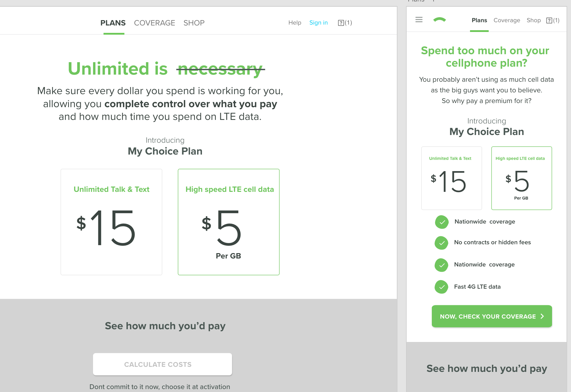Open the hamburger menu in mobile view
The height and width of the screenshot is (392, 571).
pos(419,20)
